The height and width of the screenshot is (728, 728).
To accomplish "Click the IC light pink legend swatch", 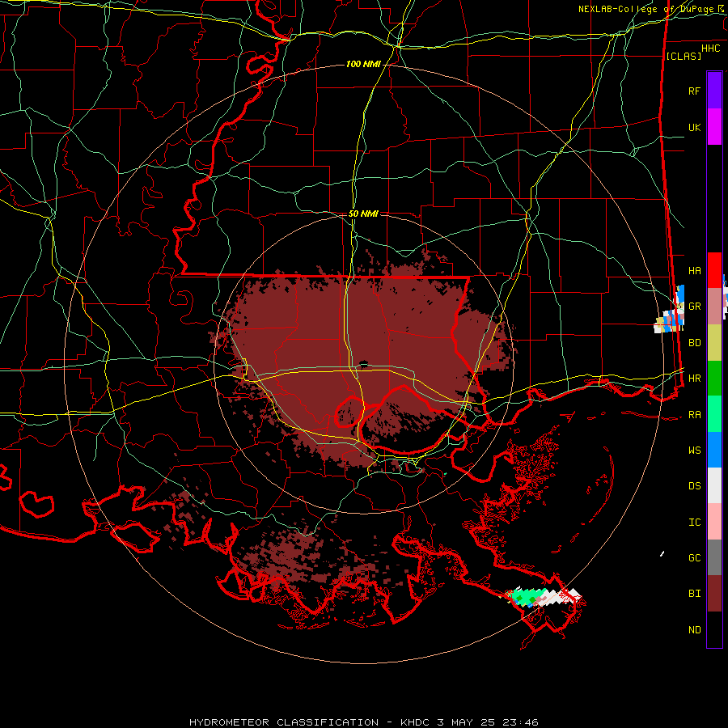I will pos(714,522).
